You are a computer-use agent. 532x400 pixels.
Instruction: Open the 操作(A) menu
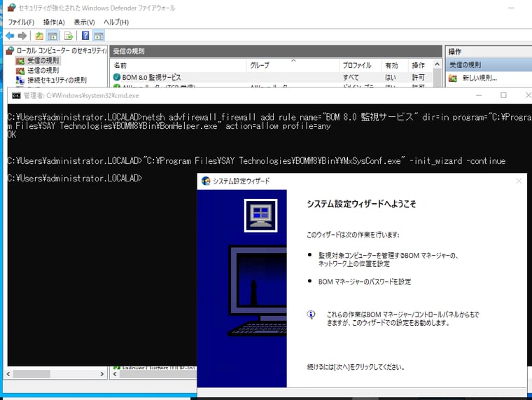click(x=54, y=22)
